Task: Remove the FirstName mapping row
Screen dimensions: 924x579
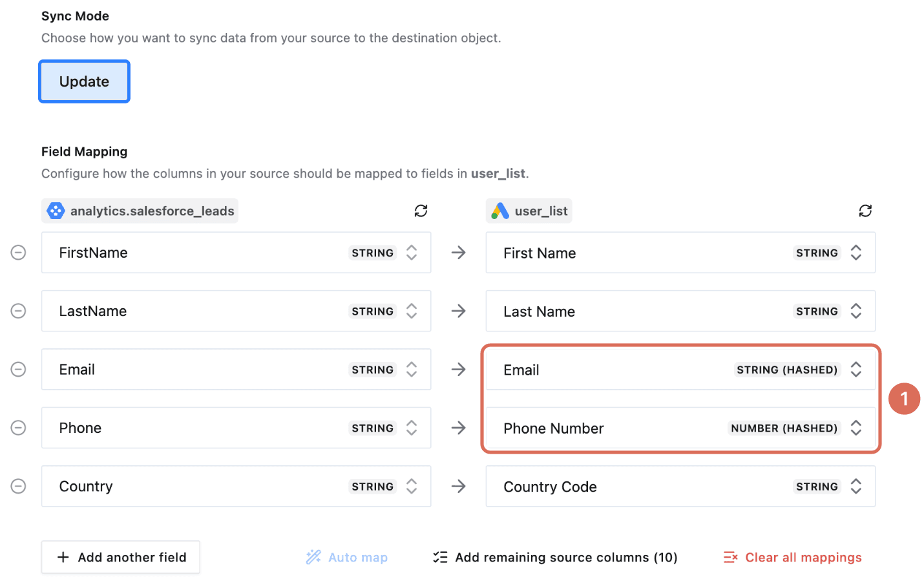Action: (x=18, y=253)
